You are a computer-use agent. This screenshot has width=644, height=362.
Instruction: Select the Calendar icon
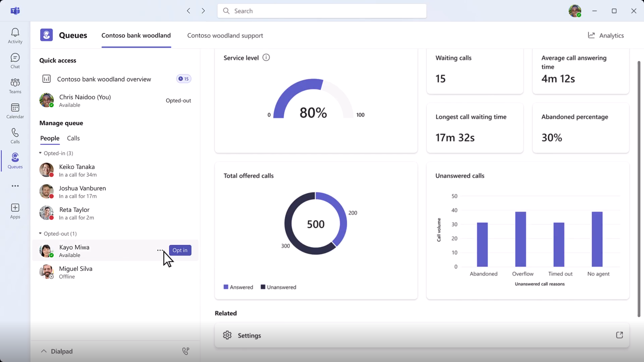tap(15, 110)
